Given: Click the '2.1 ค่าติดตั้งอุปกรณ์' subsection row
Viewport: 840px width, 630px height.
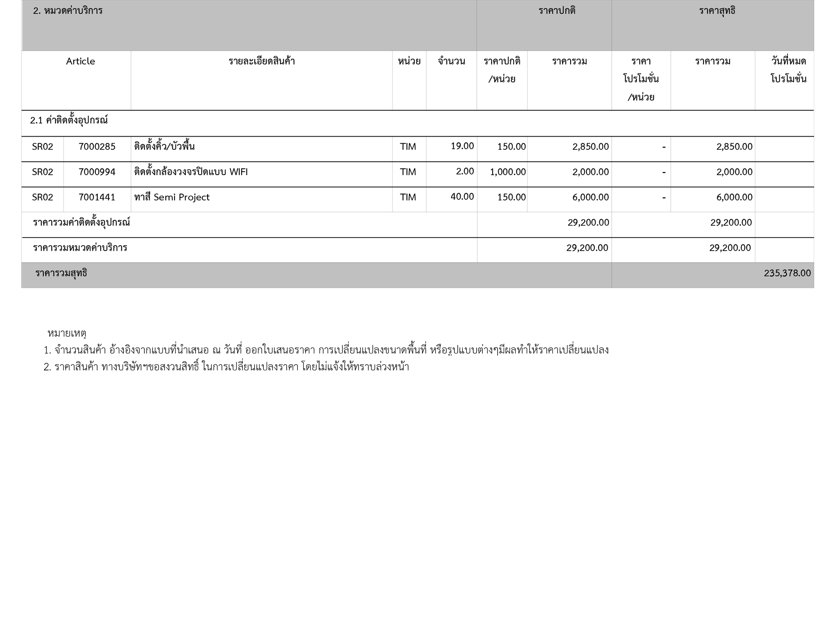Looking at the screenshot, I should [x=69, y=121].
